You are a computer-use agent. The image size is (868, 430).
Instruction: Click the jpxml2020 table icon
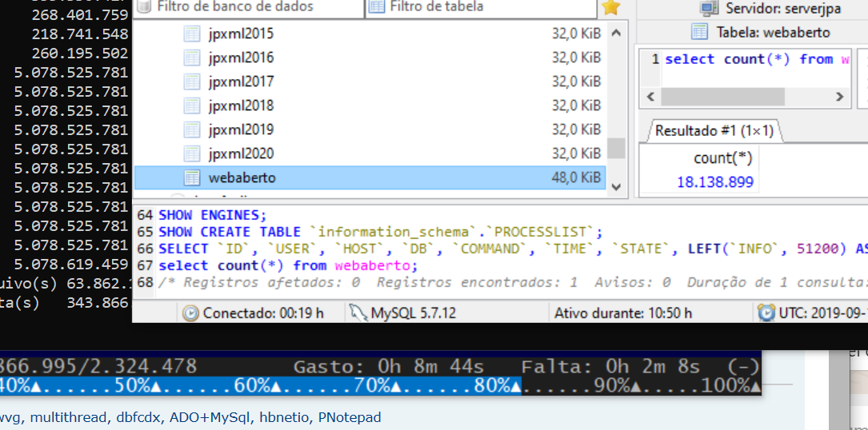[191, 153]
